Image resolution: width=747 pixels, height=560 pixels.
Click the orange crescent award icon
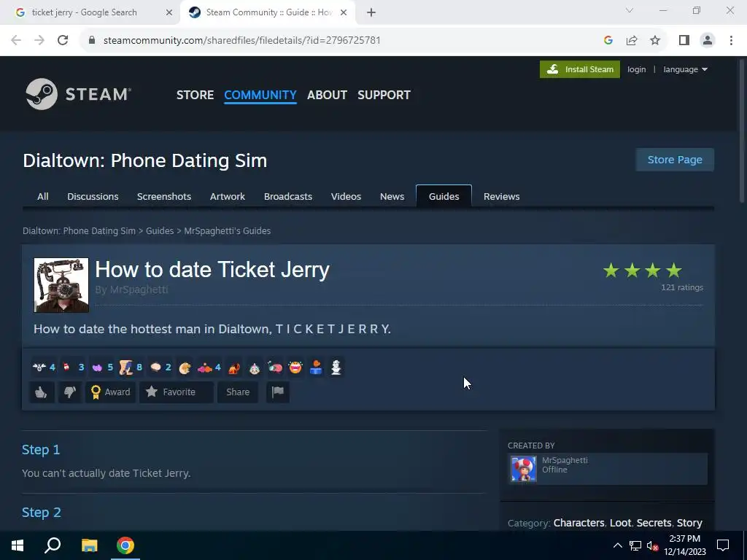tap(185, 367)
